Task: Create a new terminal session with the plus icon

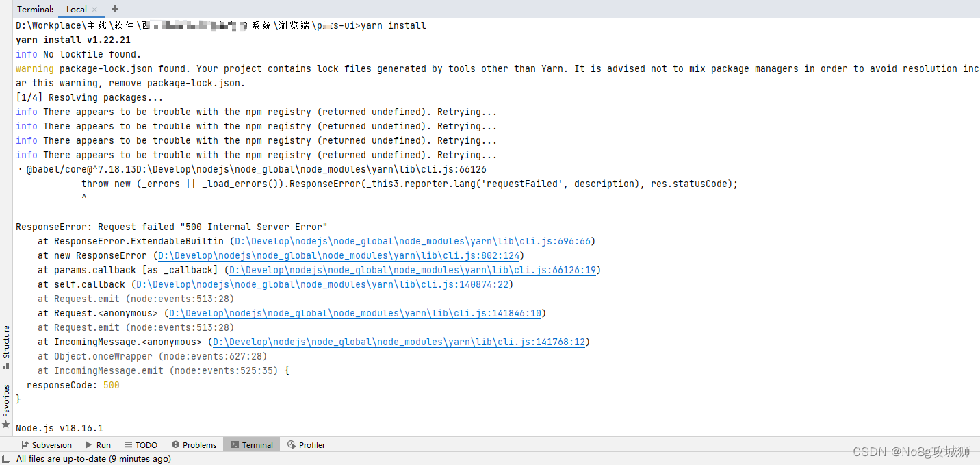Action: click(114, 9)
